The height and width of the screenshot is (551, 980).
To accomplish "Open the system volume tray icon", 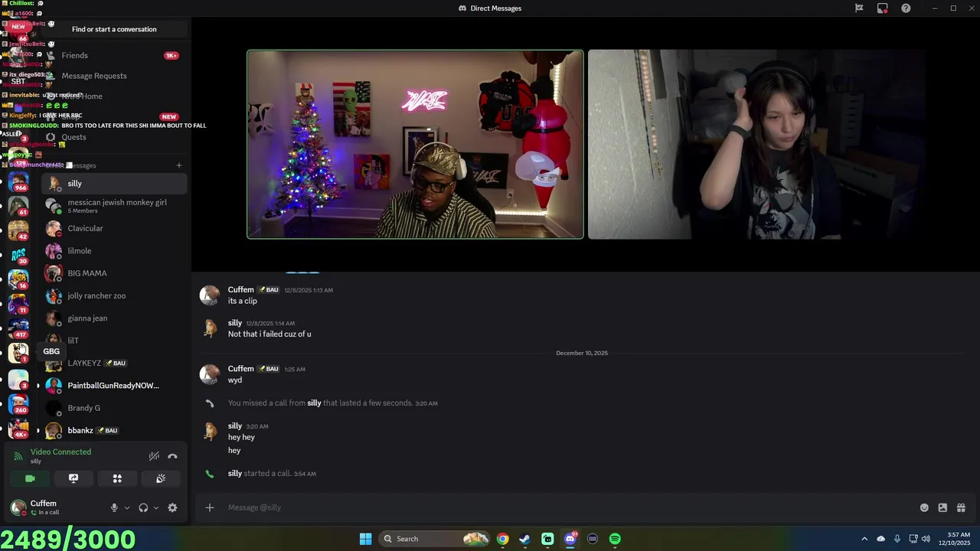I will click(x=926, y=539).
